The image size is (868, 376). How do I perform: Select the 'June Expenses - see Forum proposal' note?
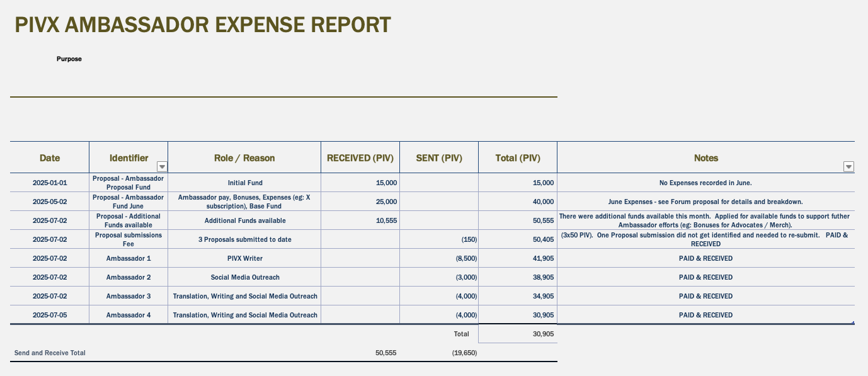click(x=706, y=202)
